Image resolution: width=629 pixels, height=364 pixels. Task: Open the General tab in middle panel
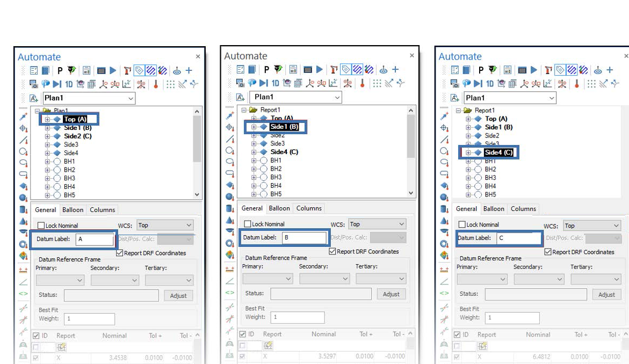tap(252, 208)
